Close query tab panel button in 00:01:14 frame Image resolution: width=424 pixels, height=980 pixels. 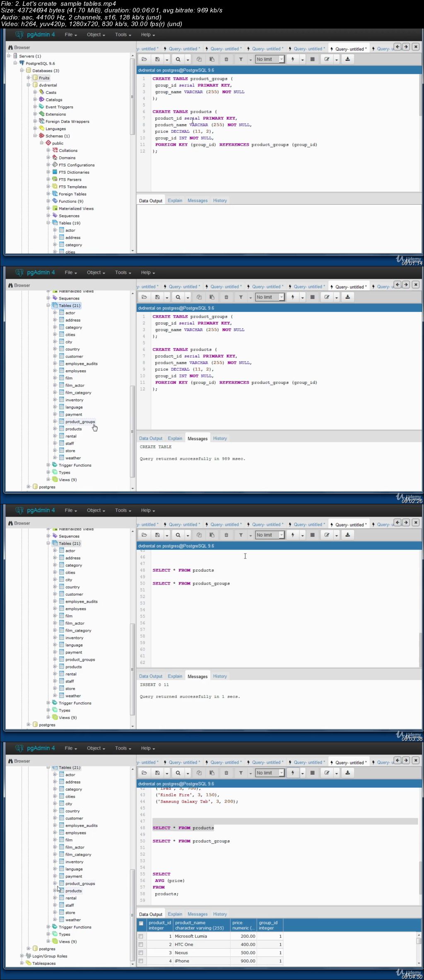(x=416, y=47)
